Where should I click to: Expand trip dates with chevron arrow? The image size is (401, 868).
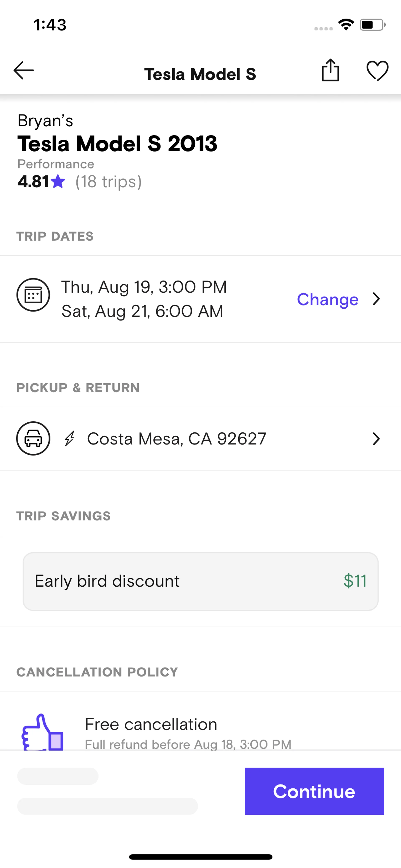point(376,299)
